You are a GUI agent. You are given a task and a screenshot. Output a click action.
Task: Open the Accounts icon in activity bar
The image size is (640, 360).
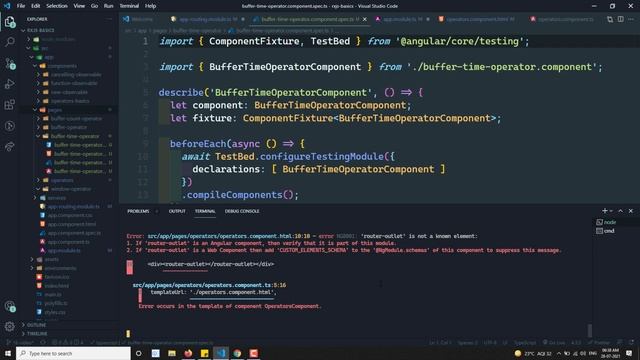click(10, 306)
